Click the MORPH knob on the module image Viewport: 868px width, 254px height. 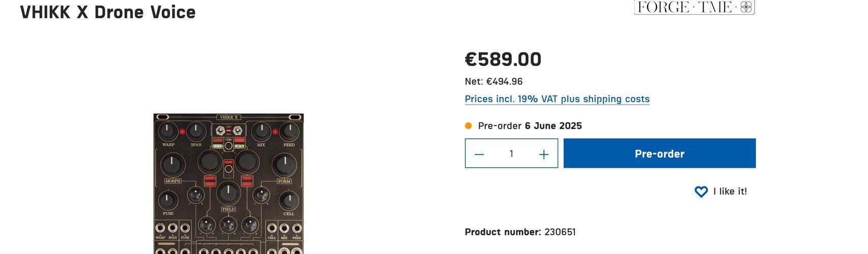pyautogui.click(x=172, y=165)
